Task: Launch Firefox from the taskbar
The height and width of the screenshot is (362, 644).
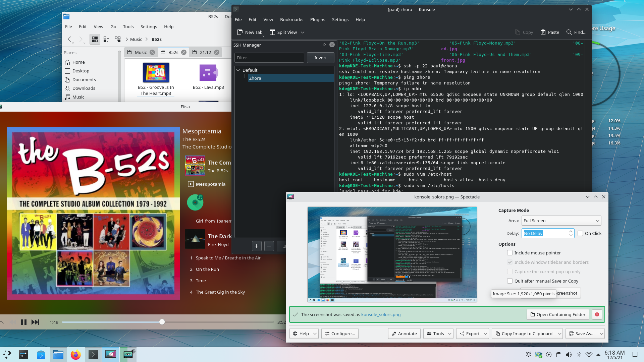Action: (x=76, y=355)
